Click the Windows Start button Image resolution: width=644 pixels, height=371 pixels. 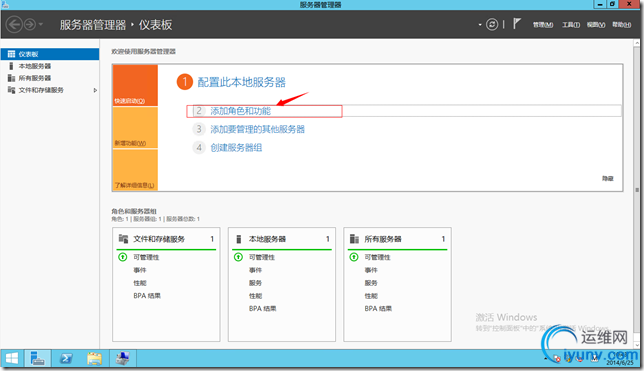[x=12, y=359]
